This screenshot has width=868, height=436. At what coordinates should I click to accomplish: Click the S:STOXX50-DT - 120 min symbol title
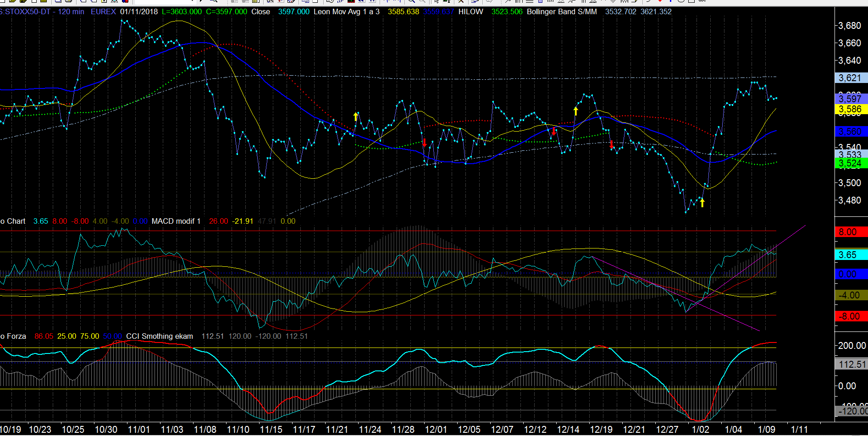click(42, 11)
